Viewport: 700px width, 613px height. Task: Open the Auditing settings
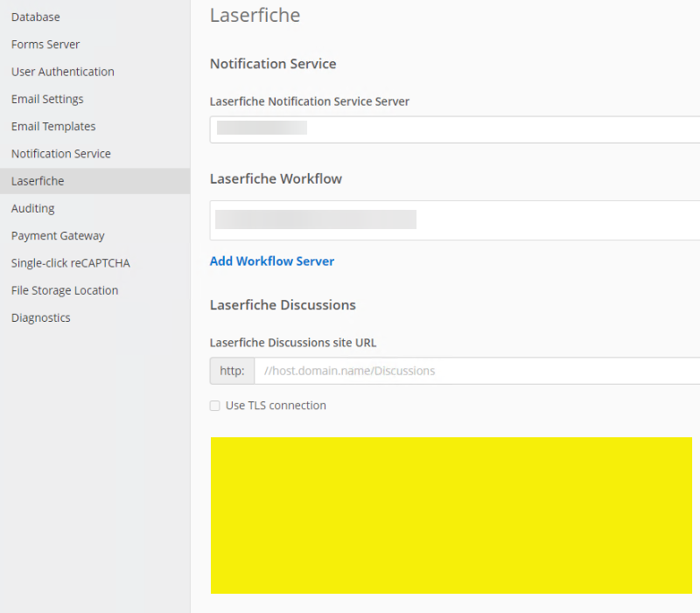[33, 208]
